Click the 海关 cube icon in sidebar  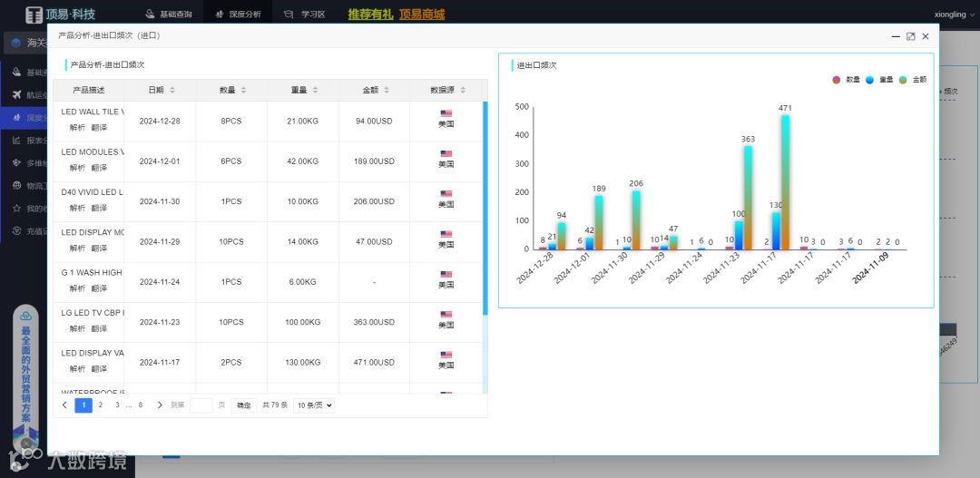tap(16, 44)
